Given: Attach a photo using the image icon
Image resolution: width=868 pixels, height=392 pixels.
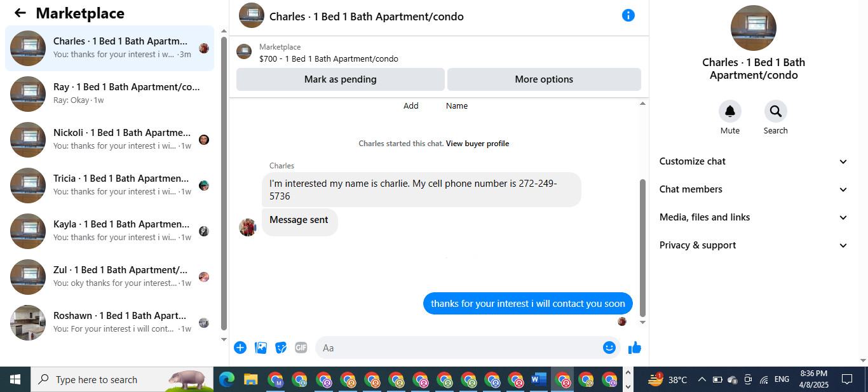Looking at the screenshot, I should [x=261, y=348].
